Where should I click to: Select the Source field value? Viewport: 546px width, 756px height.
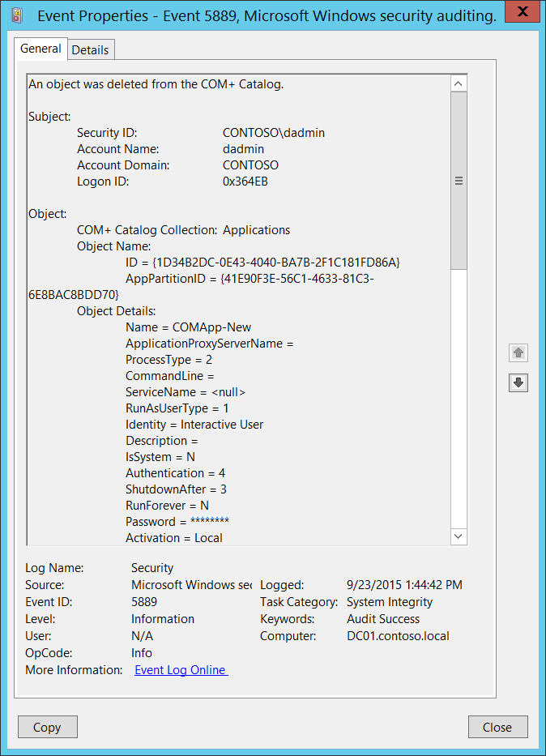tap(191, 585)
